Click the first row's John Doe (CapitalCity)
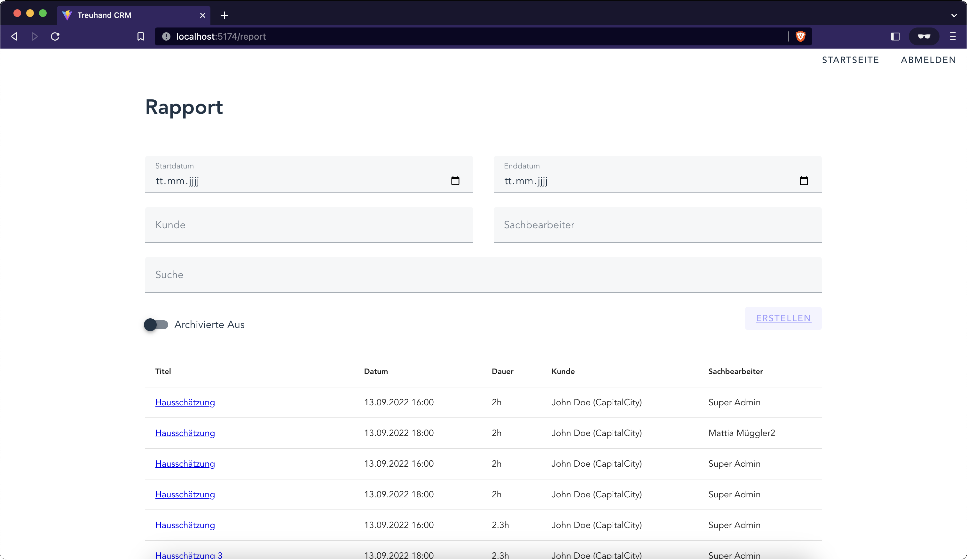The image size is (967, 560). pyautogui.click(x=596, y=402)
